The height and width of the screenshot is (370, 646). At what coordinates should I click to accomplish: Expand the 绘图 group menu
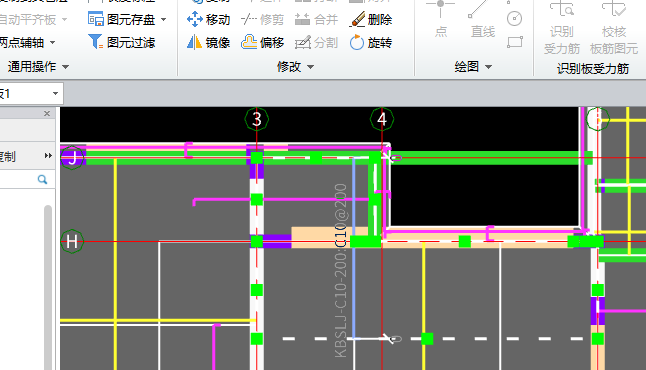[489, 67]
